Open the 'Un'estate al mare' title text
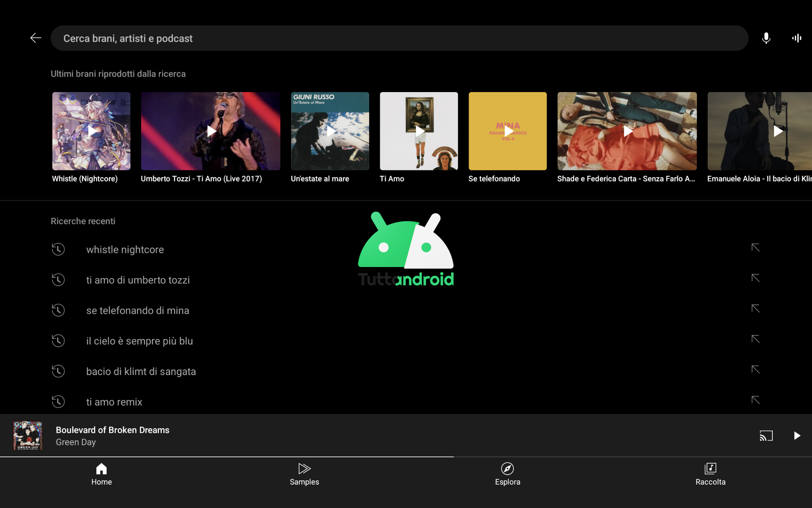The image size is (812, 508). click(x=320, y=179)
